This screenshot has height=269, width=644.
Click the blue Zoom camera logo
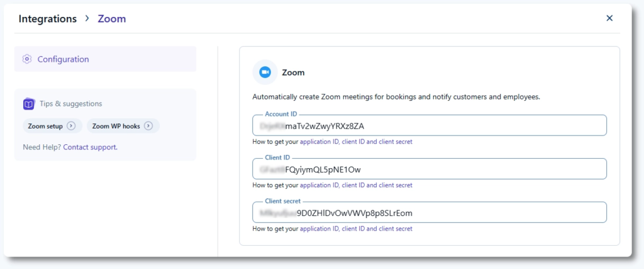[265, 72]
